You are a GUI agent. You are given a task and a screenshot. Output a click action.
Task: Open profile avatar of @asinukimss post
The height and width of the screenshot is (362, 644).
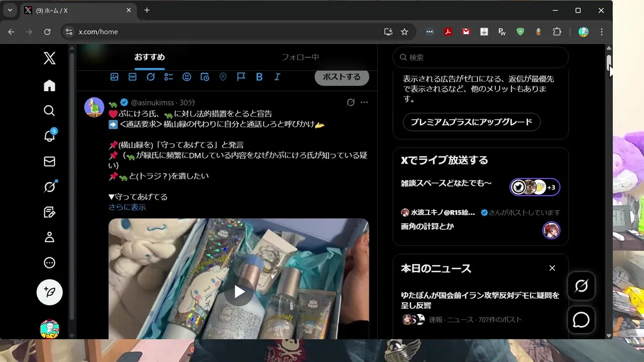tap(94, 107)
